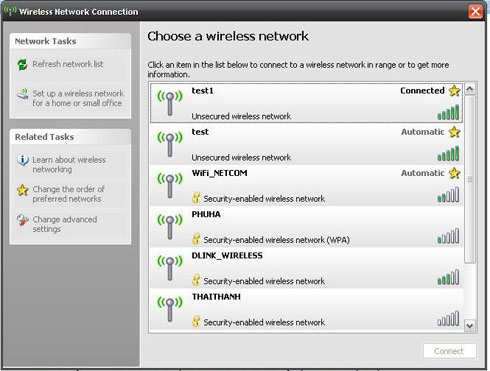Select the DLINK_WIRELESS network name
490x371 pixels.
(227, 256)
